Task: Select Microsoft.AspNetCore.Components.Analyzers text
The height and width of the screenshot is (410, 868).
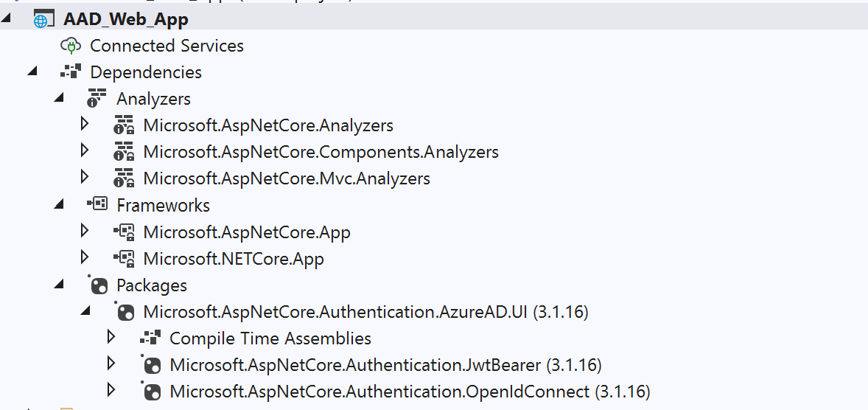Action: tap(321, 152)
